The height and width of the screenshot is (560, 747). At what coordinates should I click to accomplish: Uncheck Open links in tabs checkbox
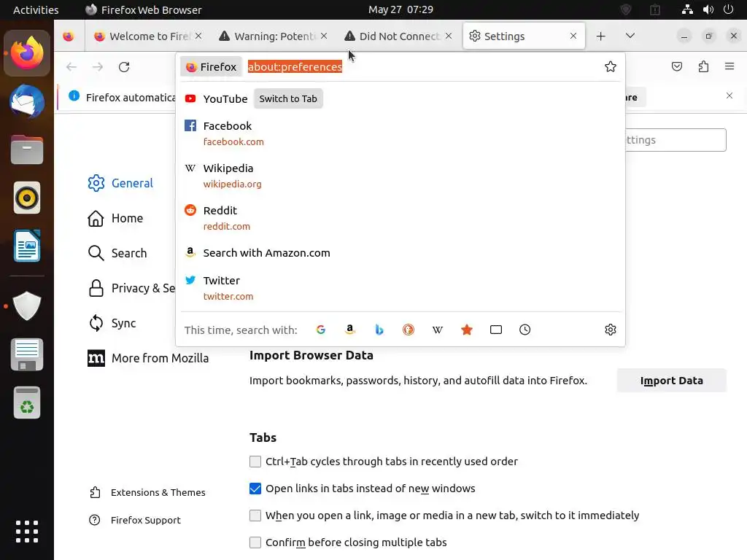coord(255,489)
